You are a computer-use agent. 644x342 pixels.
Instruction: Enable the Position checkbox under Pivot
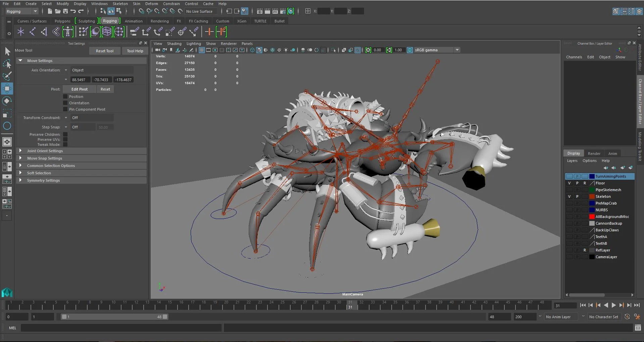point(66,97)
